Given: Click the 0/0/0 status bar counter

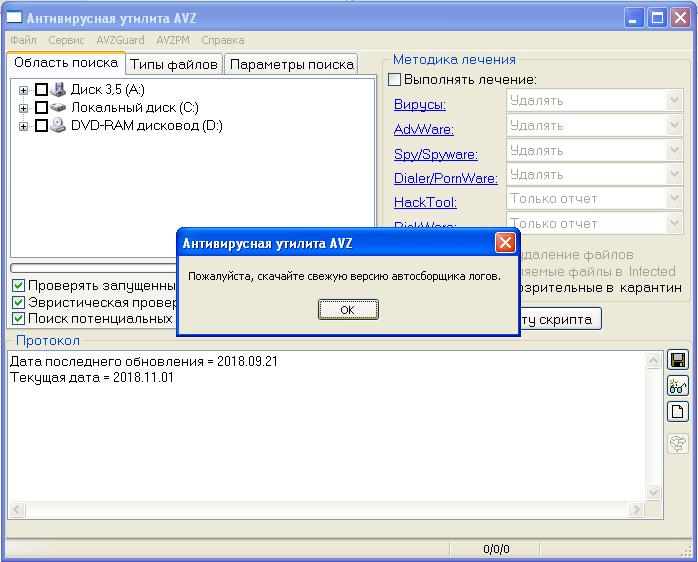Looking at the screenshot, I should coord(495,549).
